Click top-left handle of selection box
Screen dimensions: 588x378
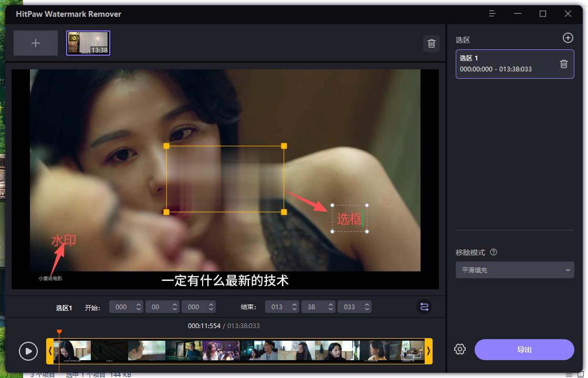pyautogui.click(x=166, y=146)
